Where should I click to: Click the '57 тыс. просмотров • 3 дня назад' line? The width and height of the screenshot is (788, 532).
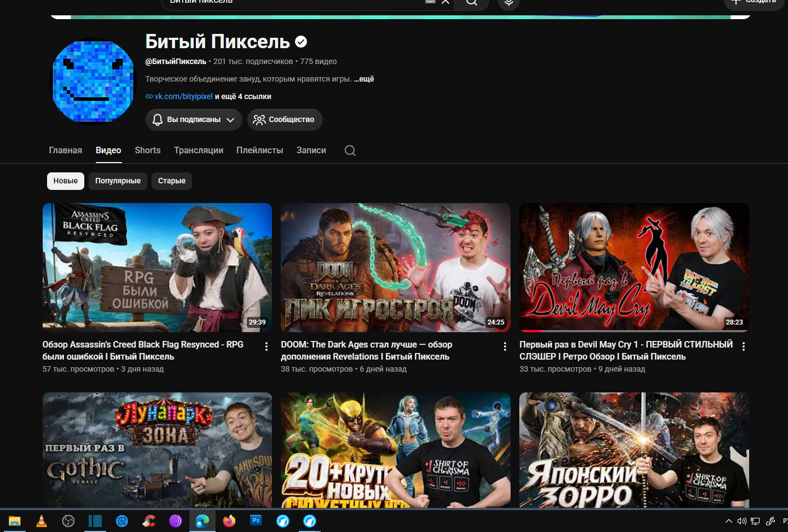coord(103,369)
